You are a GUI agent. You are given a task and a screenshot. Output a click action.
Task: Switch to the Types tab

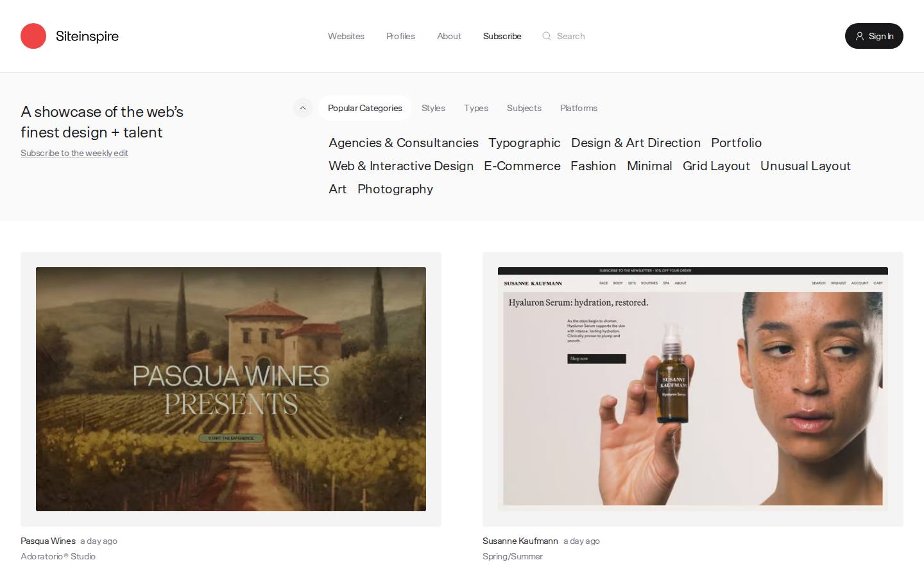pos(476,108)
